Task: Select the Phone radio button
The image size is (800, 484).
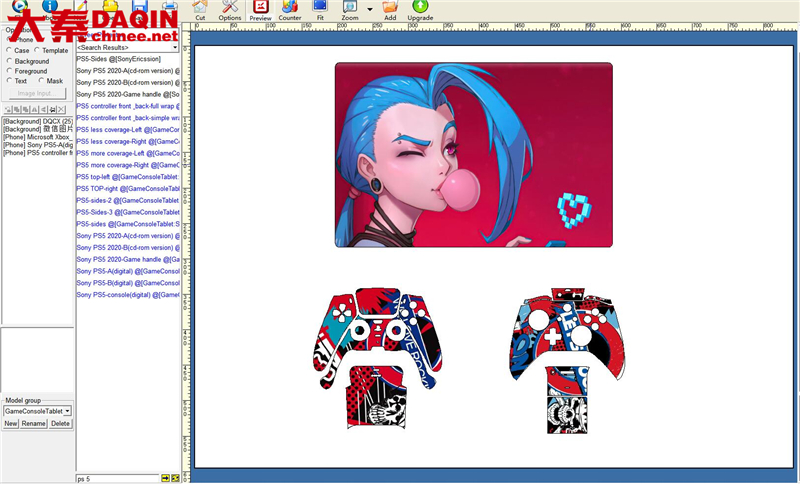Action: [x=9, y=39]
